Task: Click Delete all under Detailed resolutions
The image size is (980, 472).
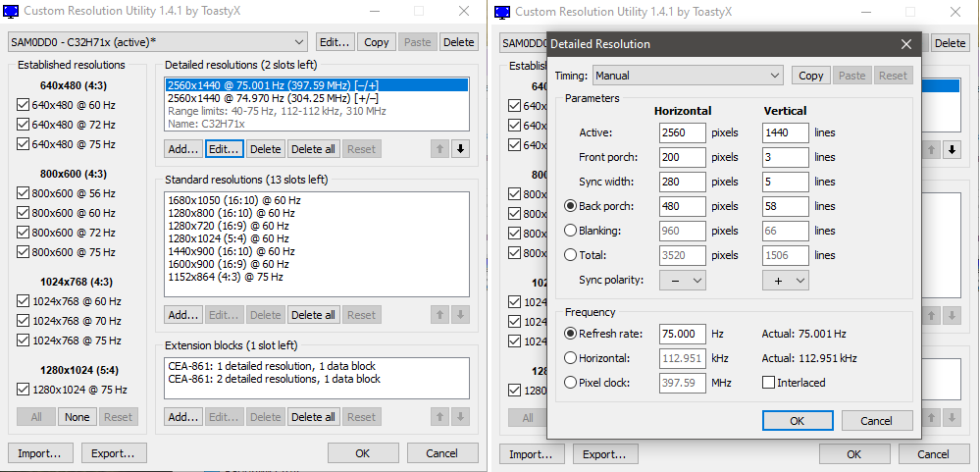Action: (313, 149)
